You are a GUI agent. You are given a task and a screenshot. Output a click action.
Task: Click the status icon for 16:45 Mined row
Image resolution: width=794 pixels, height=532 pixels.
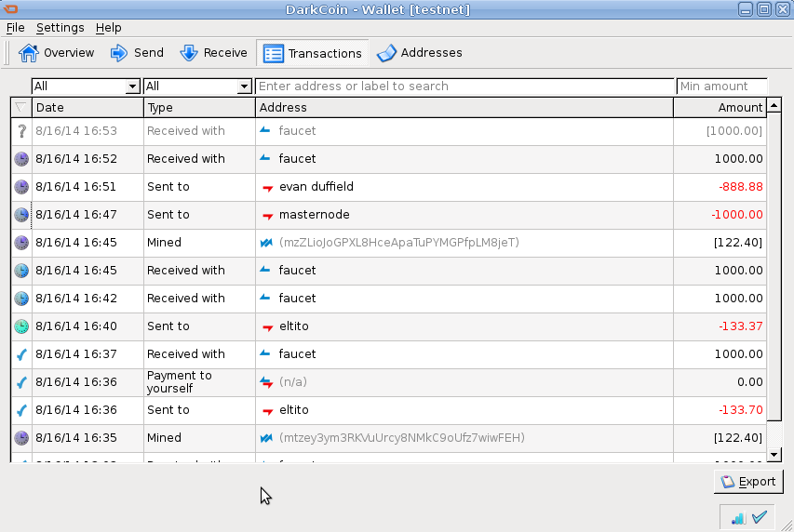[21, 243]
